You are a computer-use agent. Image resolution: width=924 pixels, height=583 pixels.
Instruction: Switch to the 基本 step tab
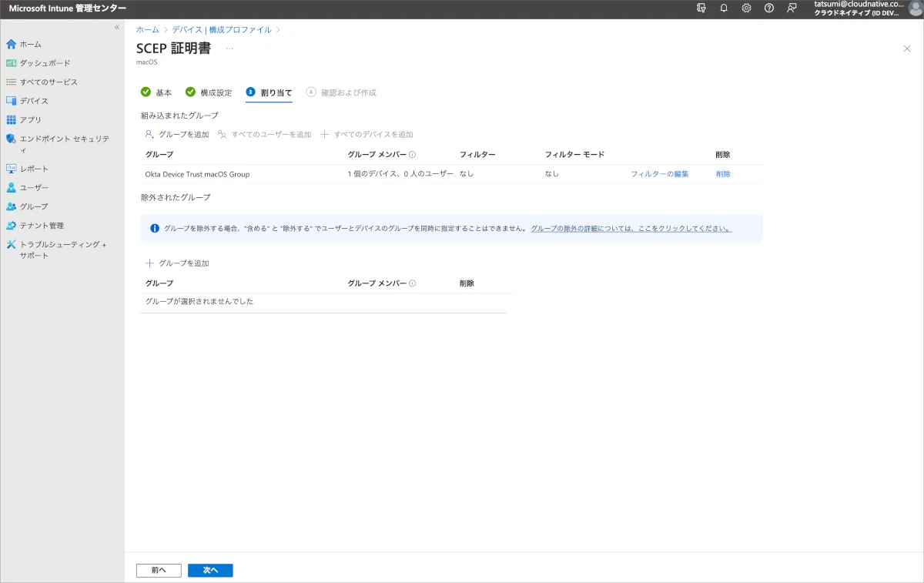[x=156, y=92]
